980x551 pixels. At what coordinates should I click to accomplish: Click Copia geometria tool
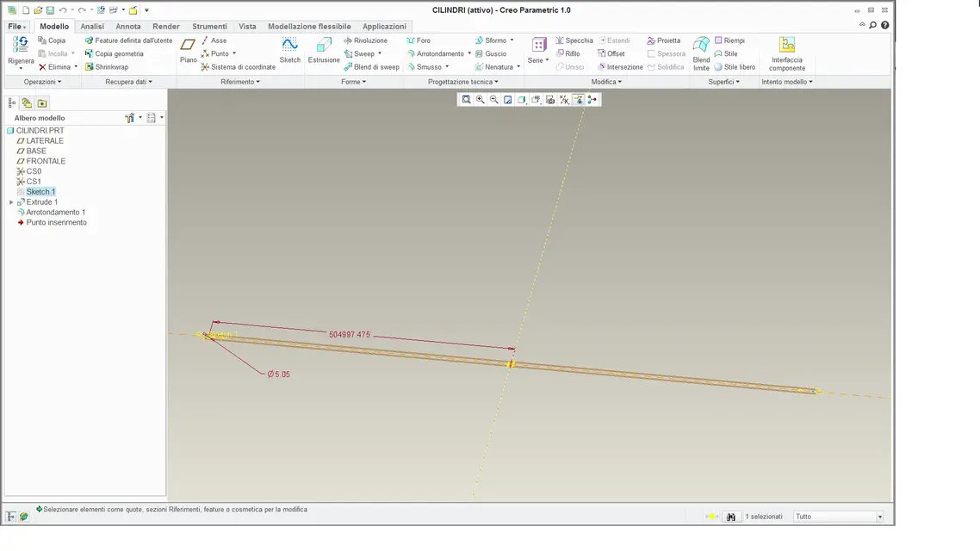(115, 53)
